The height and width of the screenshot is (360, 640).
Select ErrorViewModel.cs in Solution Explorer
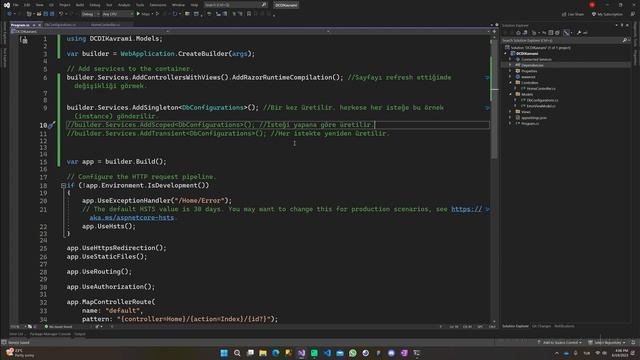click(541, 106)
